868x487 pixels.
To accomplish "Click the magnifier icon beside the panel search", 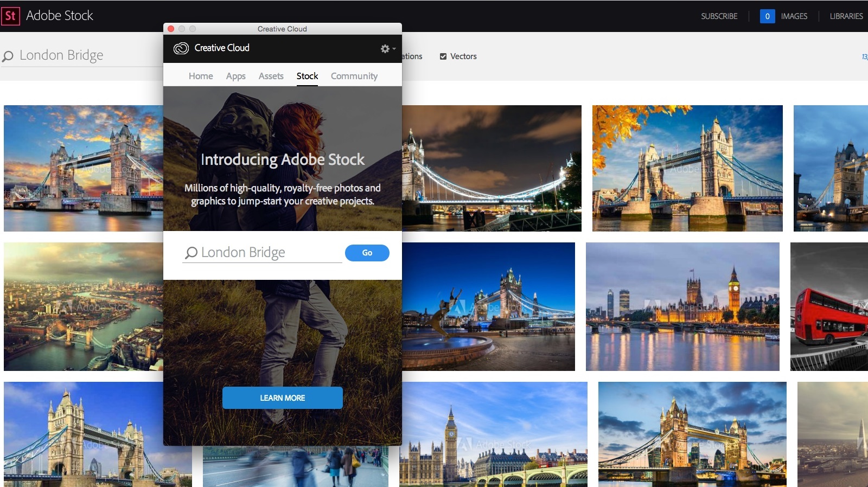I will pyautogui.click(x=191, y=253).
